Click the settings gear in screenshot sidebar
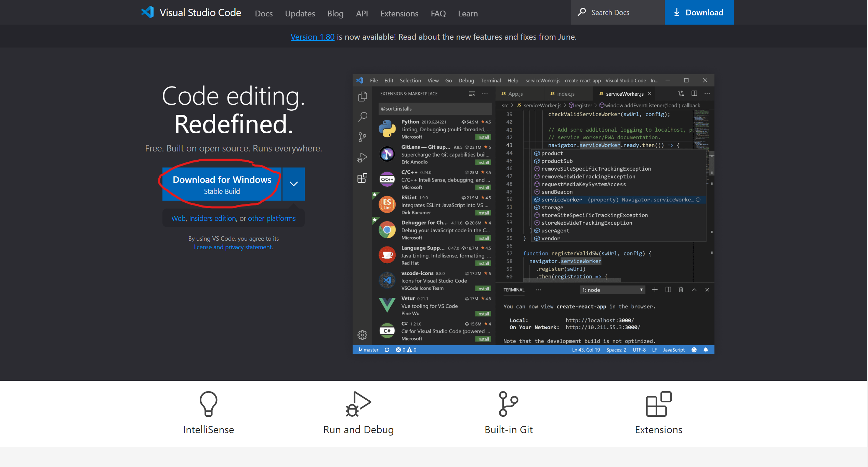The width and height of the screenshot is (868, 467). coord(362,335)
